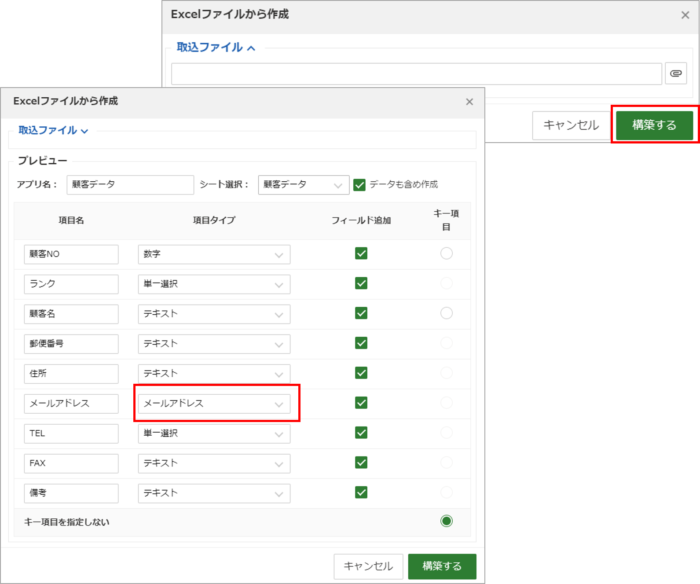
Task: Click the アプリ名 input field
Action: [130, 184]
